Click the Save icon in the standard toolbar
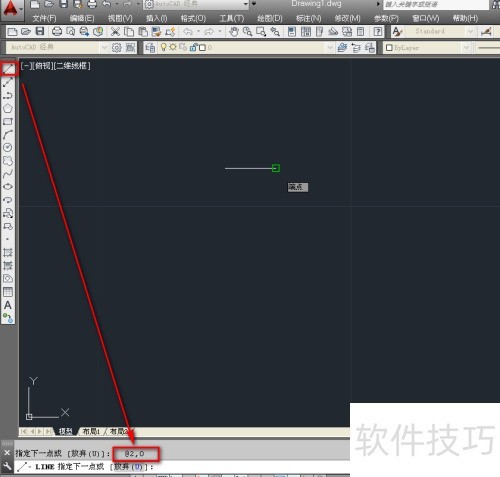500x477 pixels. click(40, 31)
